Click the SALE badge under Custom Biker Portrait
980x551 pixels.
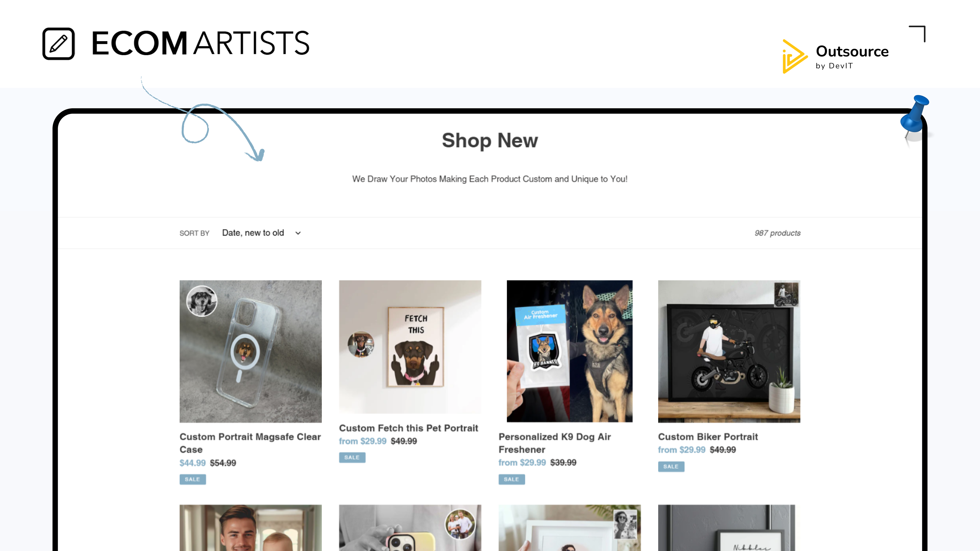(671, 466)
